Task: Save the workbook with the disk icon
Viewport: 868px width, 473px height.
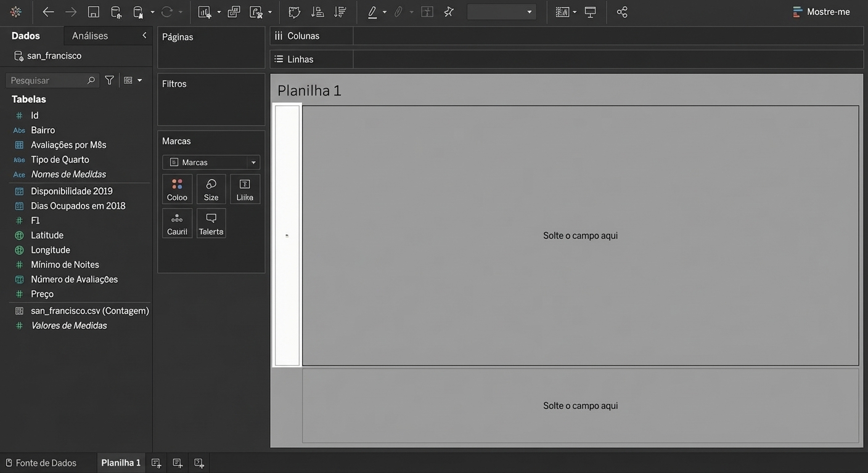Action: pos(94,12)
